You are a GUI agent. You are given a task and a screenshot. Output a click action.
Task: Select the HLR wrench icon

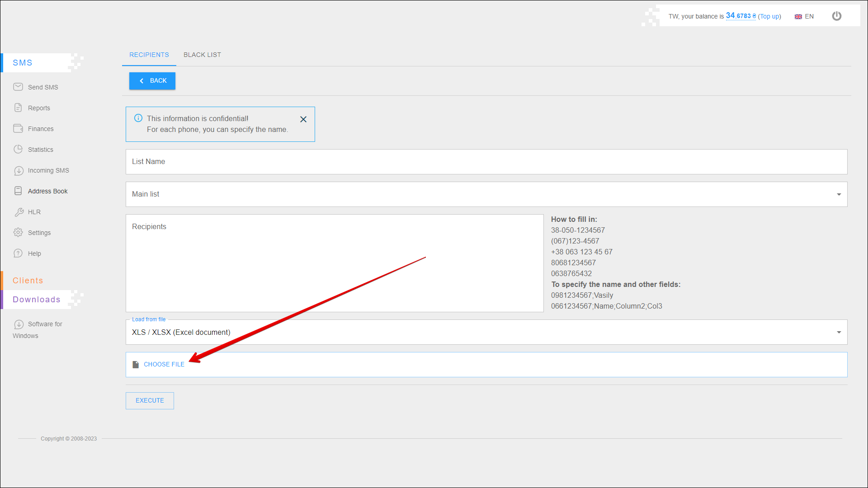pyautogui.click(x=19, y=212)
